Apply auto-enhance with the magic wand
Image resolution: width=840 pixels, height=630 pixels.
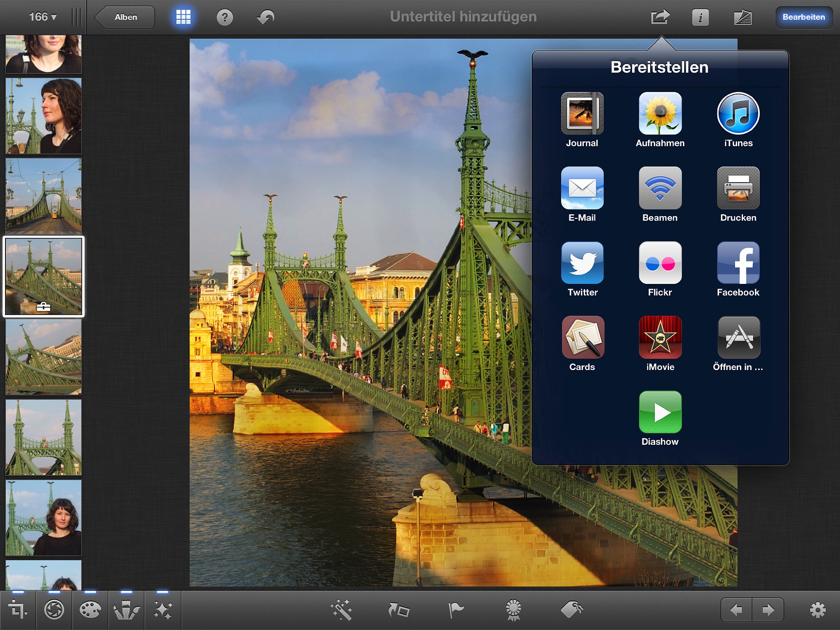(x=341, y=610)
